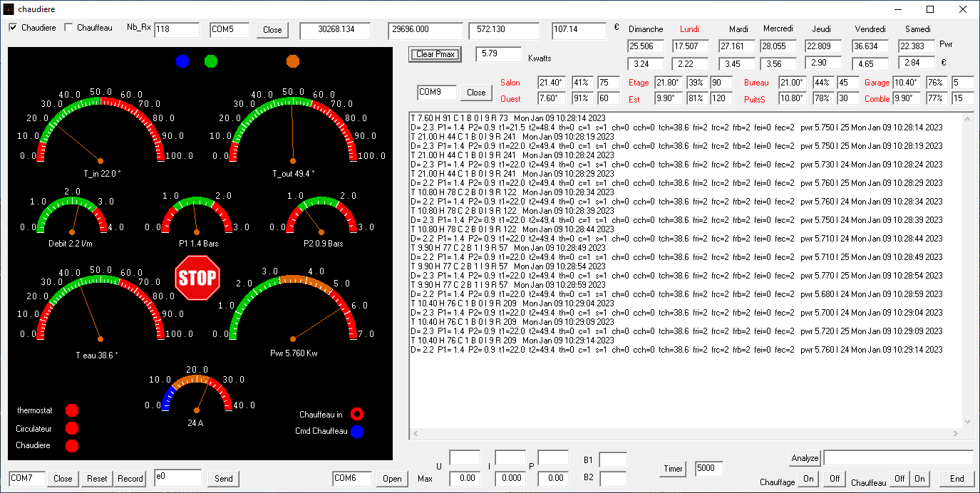This screenshot has width=980, height=493.
Task: Click the green indicator dot at top
Action: (210, 62)
